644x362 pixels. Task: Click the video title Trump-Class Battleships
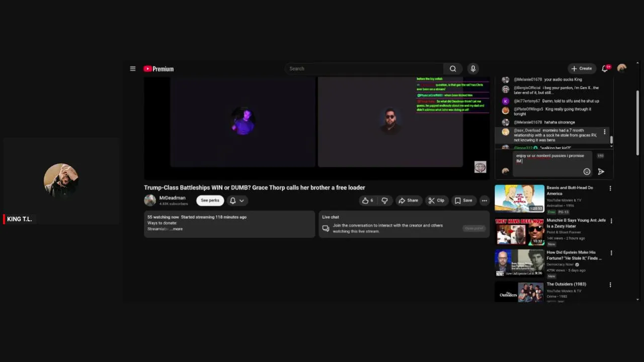pyautogui.click(x=255, y=188)
